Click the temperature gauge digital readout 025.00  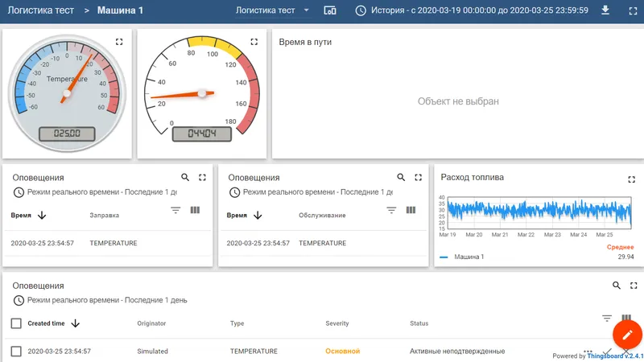[67, 134]
